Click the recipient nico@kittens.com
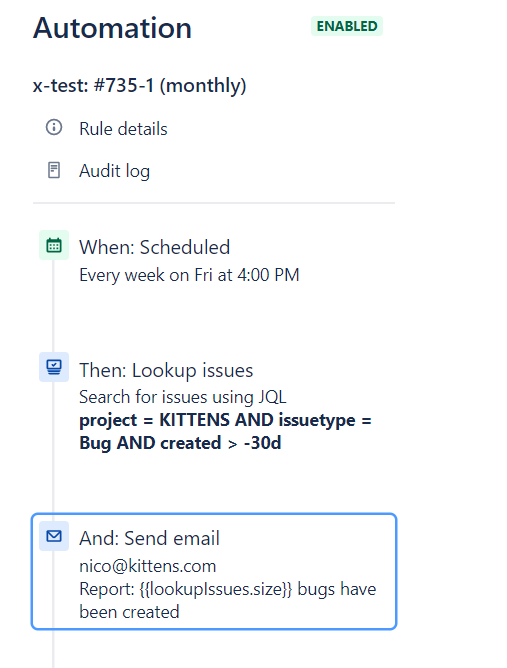The width and height of the screenshot is (507, 668). coord(147,566)
